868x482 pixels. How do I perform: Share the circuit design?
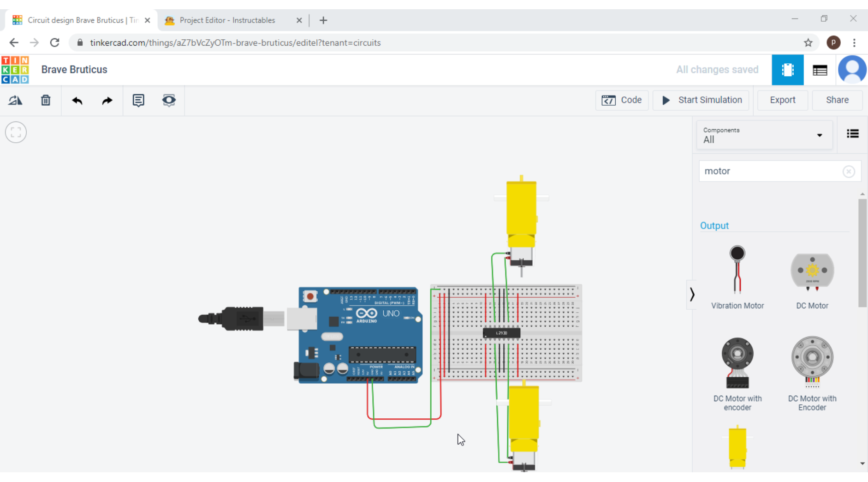tap(837, 100)
